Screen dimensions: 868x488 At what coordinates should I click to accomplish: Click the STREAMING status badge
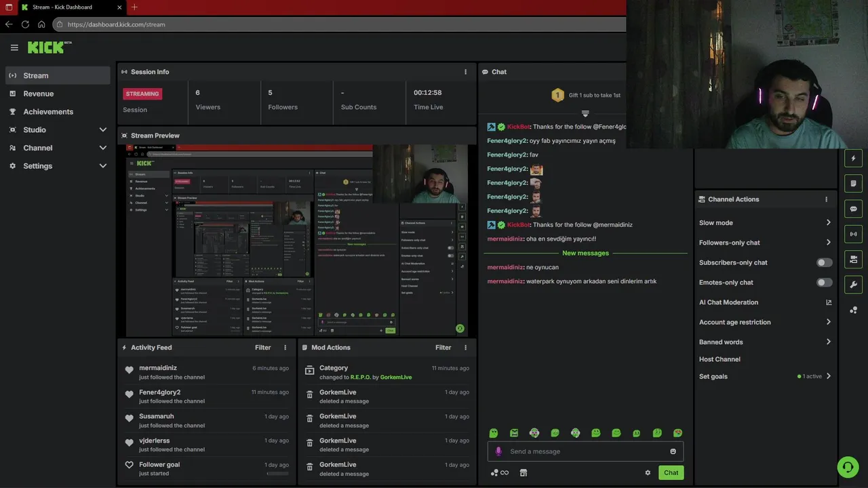coord(142,94)
